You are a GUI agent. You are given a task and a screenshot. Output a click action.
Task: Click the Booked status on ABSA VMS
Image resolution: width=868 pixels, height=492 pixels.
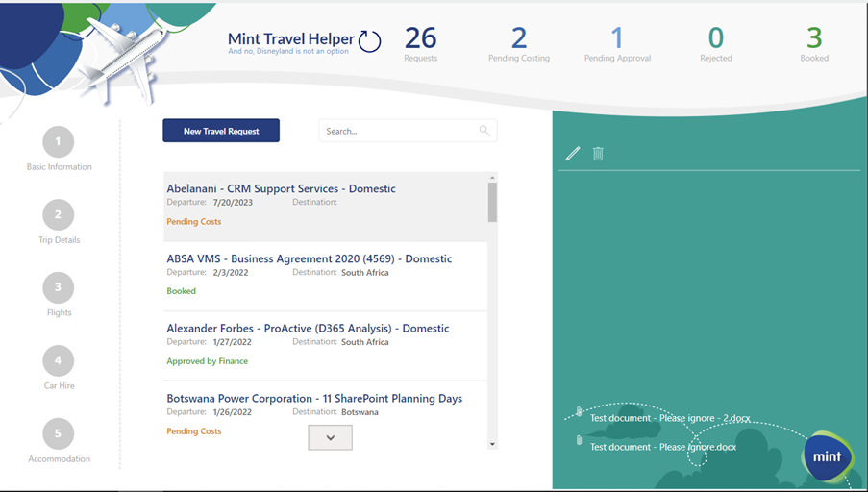(x=181, y=291)
